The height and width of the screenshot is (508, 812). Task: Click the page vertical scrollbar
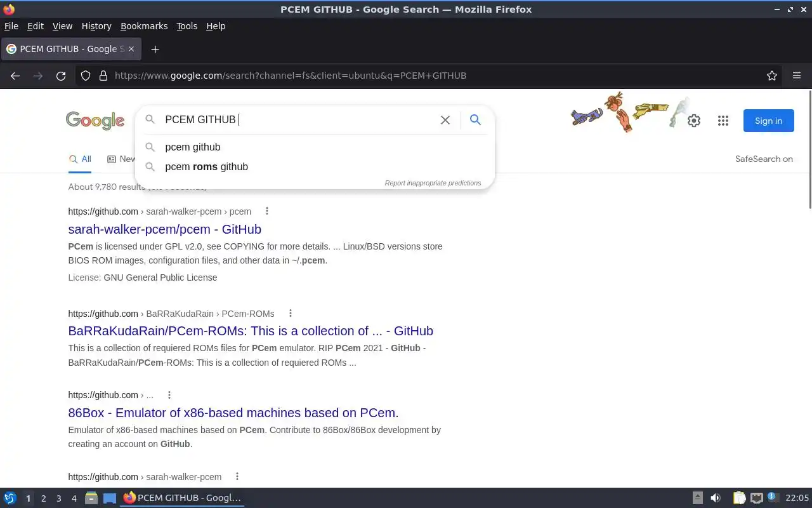pos(809,149)
